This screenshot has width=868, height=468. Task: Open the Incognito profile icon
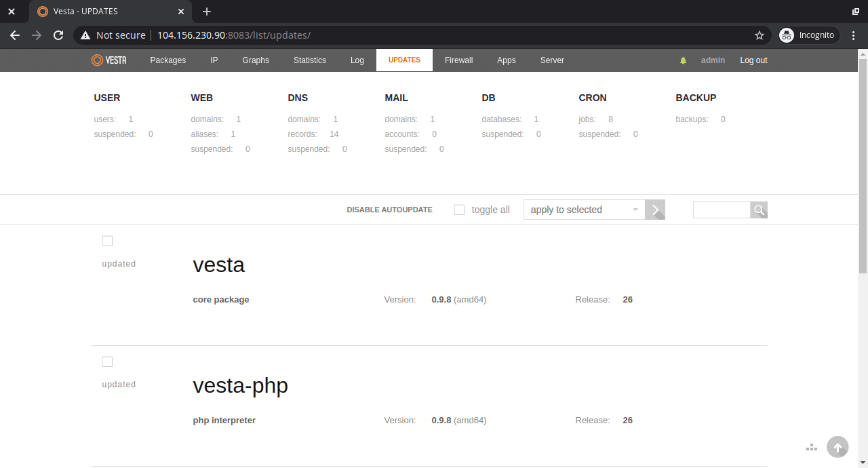click(x=787, y=35)
